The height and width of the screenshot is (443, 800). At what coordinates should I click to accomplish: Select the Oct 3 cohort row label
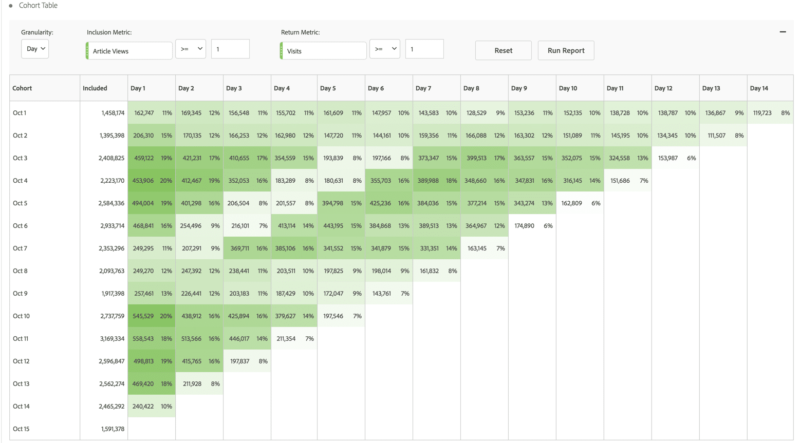coord(20,158)
